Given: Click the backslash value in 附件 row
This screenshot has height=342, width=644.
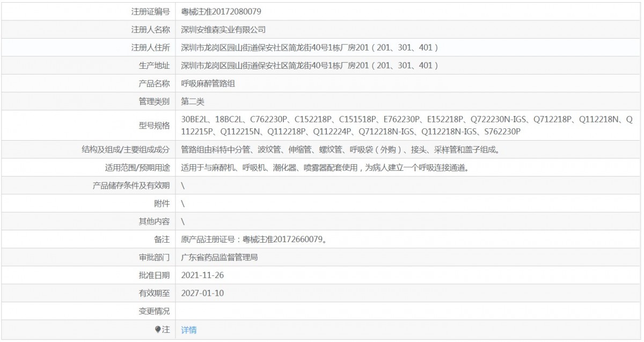Looking at the screenshot, I should [x=183, y=203].
